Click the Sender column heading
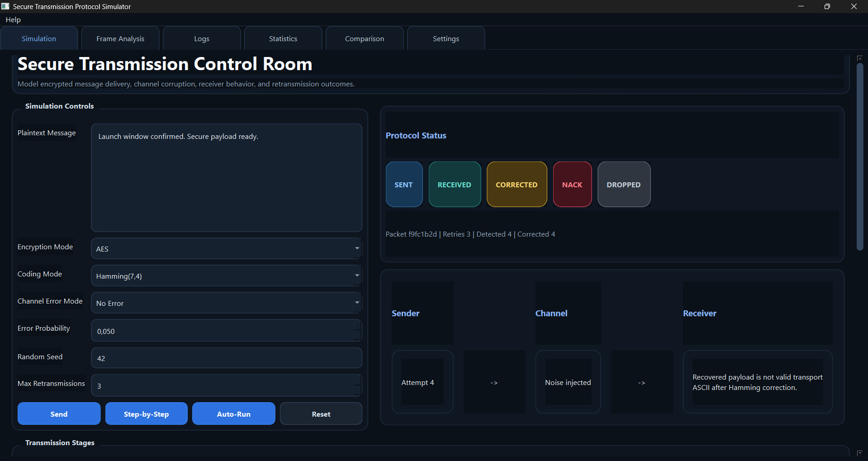Screen dimensions: 868x461 [406, 313]
